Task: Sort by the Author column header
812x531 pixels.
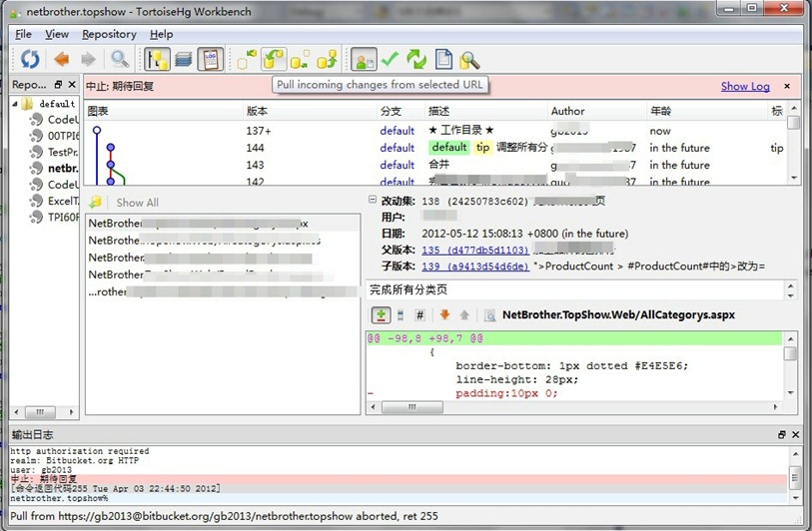Action: pyautogui.click(x=595, y=111)
